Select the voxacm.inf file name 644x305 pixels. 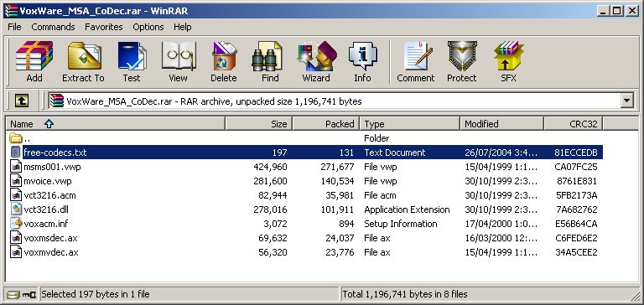[x=46, y=224]
